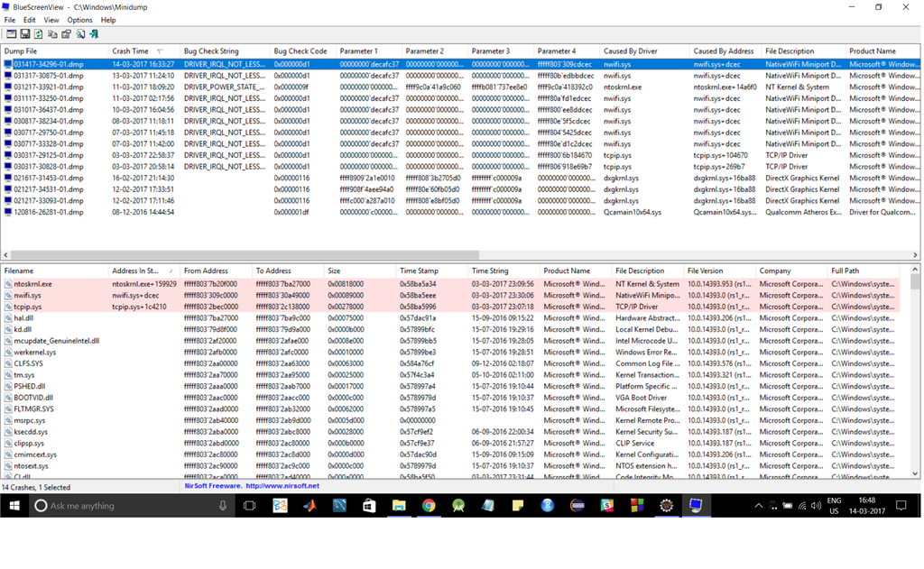Select dump file 031117-33250-01.dmp
This screenshot has height=569, width=924.
click(49, 98)
